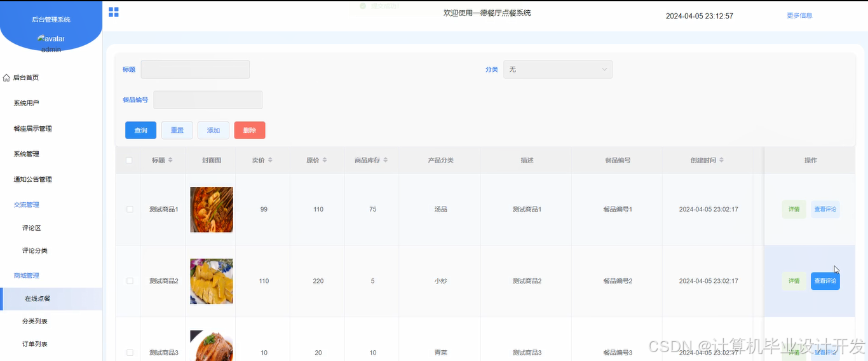Image resolution: width=868 pixels, height=361 pixels.
Task: Open 分类列表 menu item
Action: tap(35, 321)
